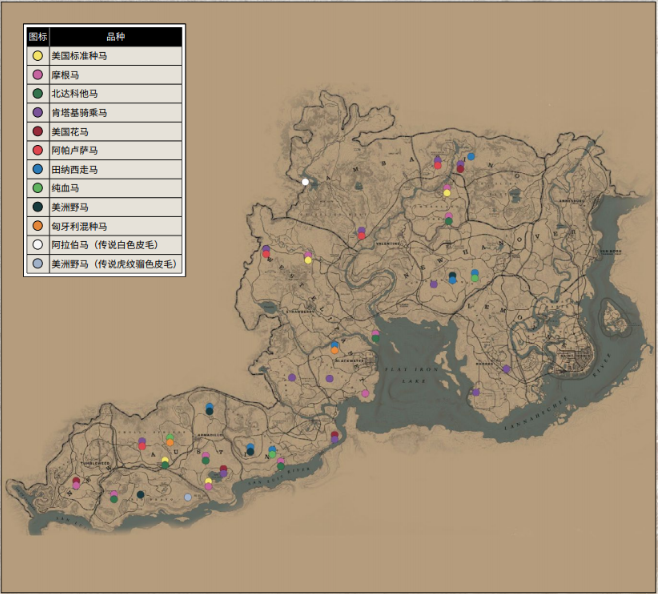Select the 品种 column header in legend
The width and height of the screenshot is (659, 594).
click(115, 36)
